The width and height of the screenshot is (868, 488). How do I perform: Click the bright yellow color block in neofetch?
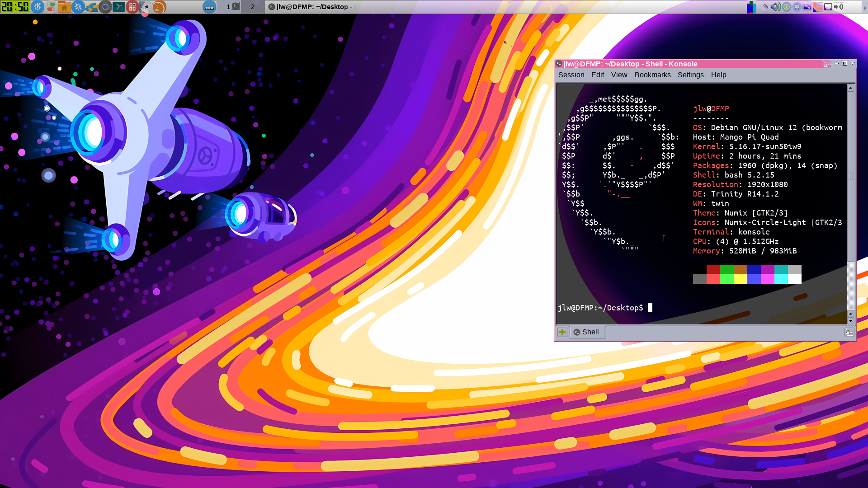coord(740,279)
